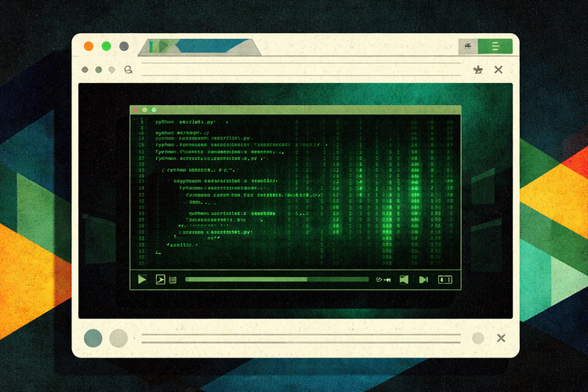Bookmark the page with the star icon
The image size is (588, 392).
click(x=477, y=70)
